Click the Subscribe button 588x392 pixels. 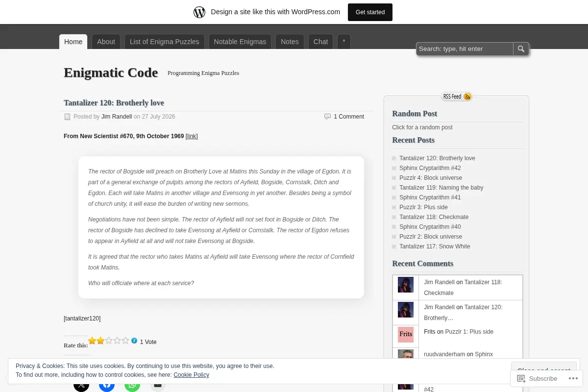pos(537,378)
